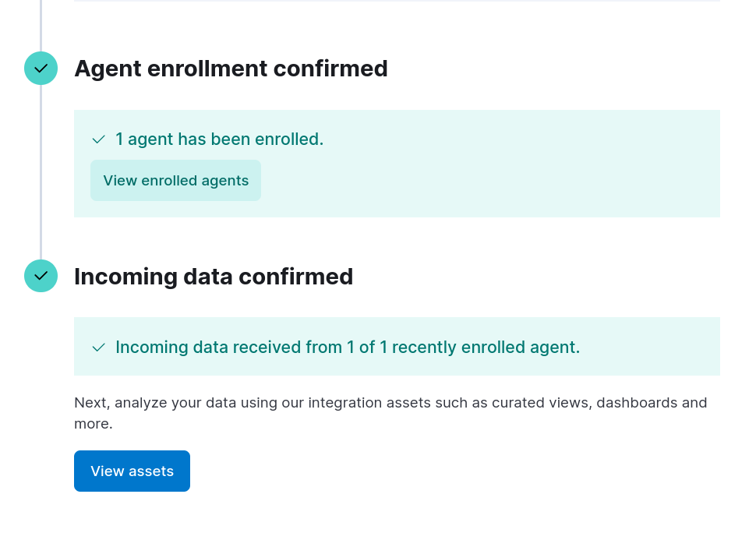Click the Agent enrollment confirmed step checkmark circle

pos(41,69)
